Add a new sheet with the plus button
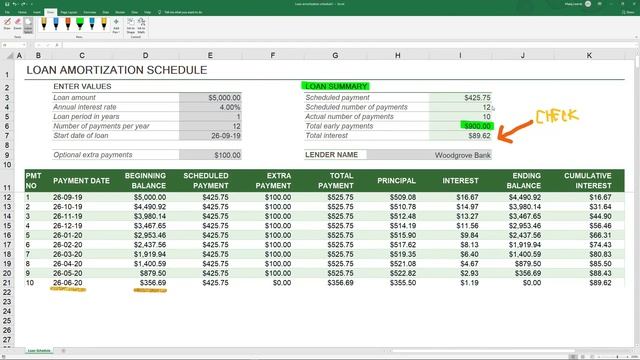Viewport: 640px width, 360px height. pos(63,351)
